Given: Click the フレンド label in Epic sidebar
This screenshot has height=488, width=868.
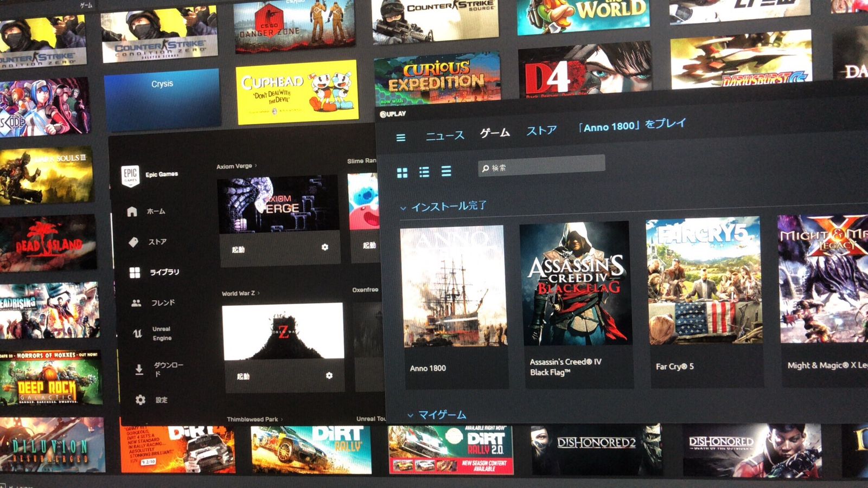Looking at the screenshot, I should click(163, 303).
